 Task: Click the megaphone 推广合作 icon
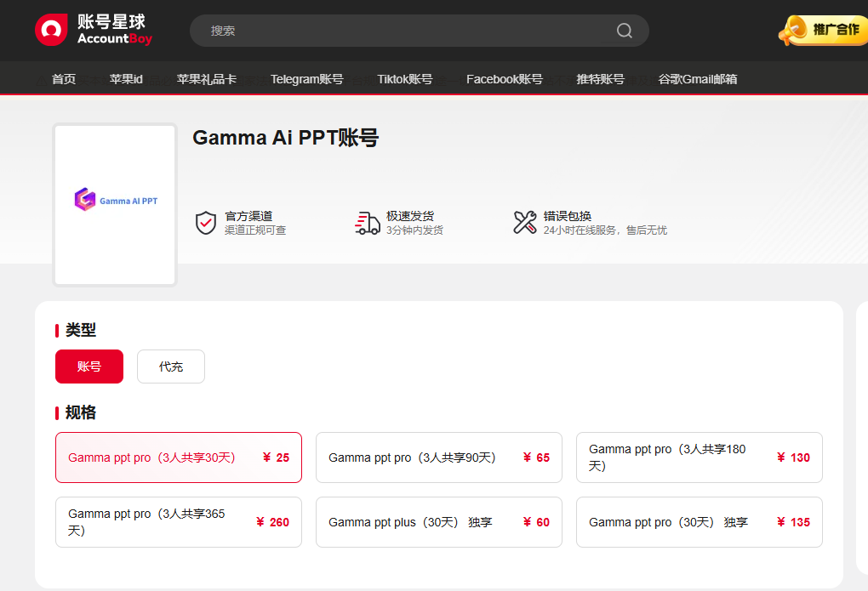(x=793, y=31)
